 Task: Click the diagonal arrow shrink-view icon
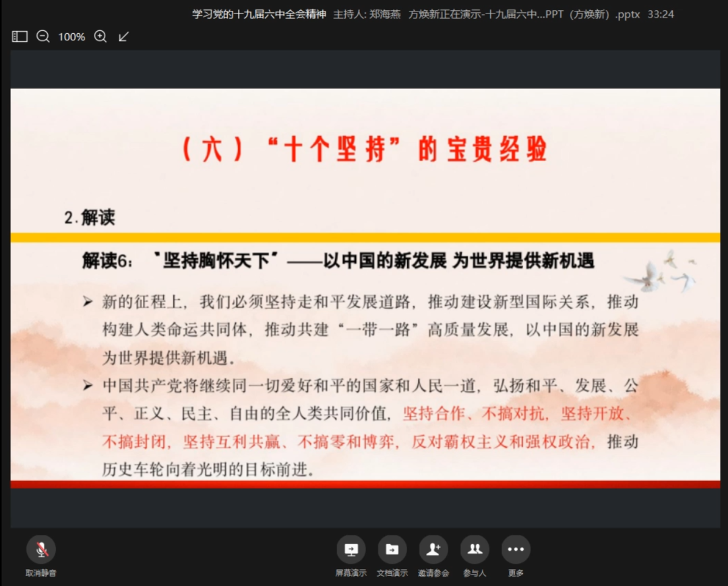(123, 36)
